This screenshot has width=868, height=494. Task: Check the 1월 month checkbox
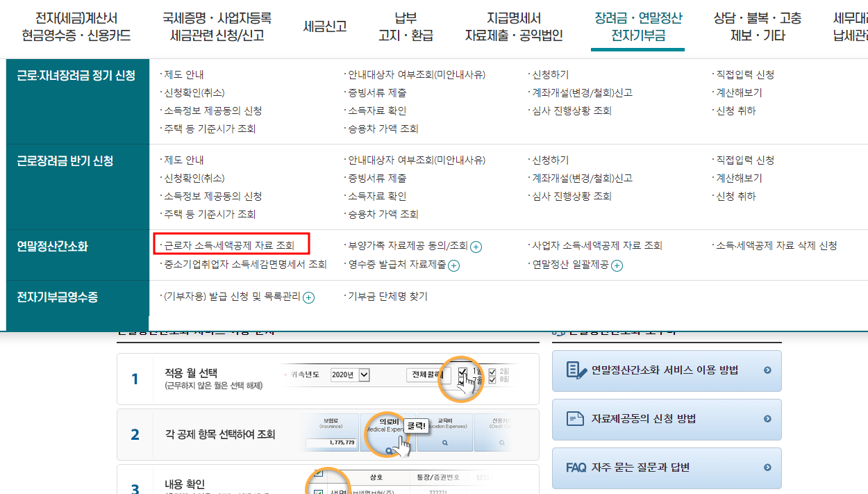point(462,372)
